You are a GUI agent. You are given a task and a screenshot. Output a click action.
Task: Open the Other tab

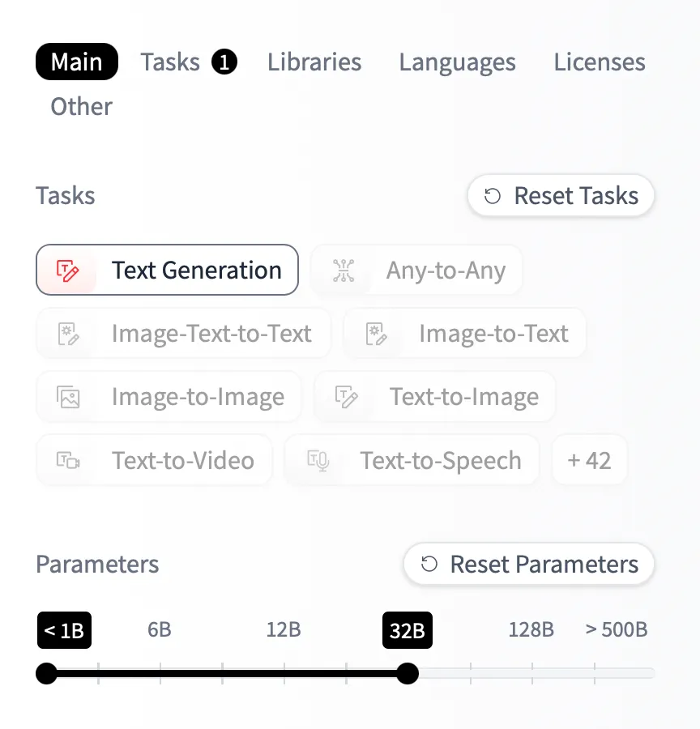point(81,106)
